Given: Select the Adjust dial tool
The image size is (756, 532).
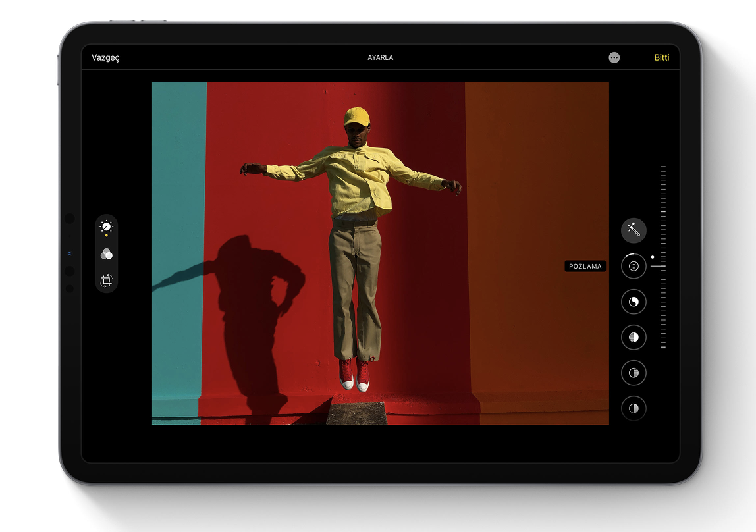Looking at the screenshot, I should click(106, 226).
